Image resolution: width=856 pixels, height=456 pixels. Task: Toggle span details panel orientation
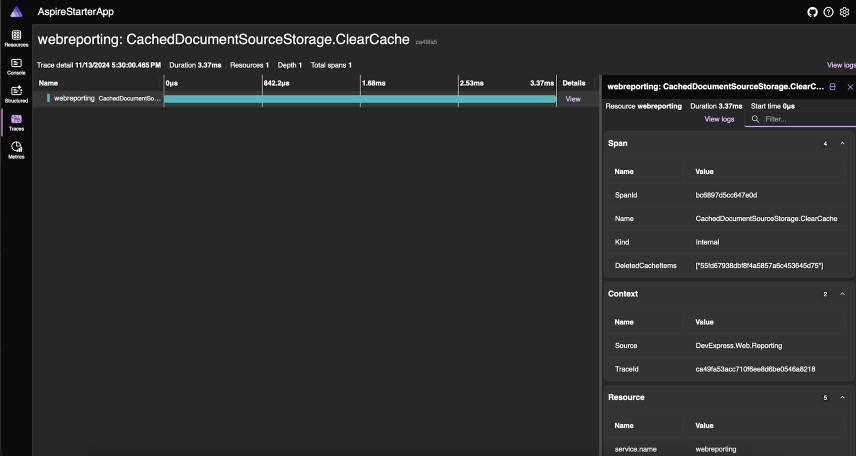[833, 87]
